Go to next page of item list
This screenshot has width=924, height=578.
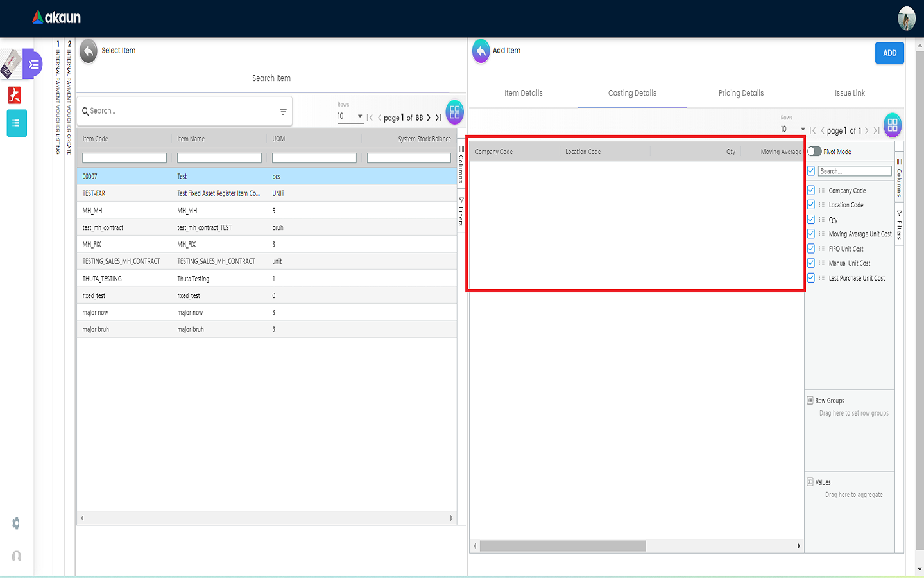click(429, 118)
